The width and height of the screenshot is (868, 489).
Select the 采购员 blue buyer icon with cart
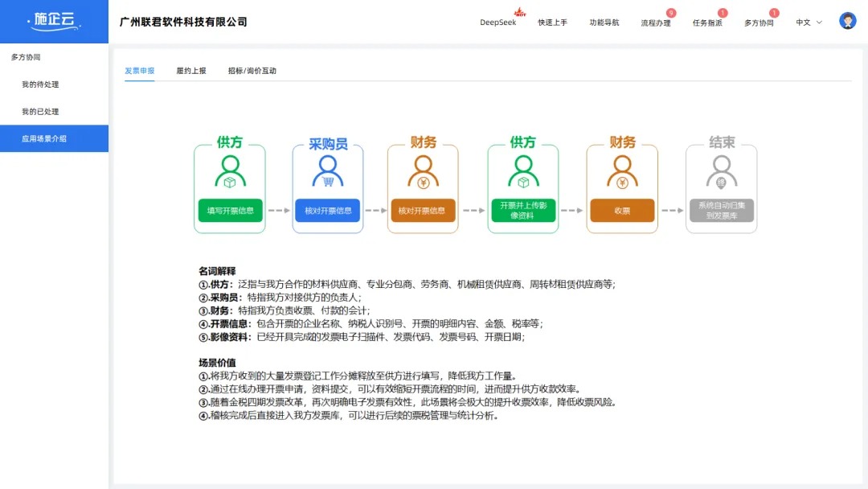coord(328,173)
